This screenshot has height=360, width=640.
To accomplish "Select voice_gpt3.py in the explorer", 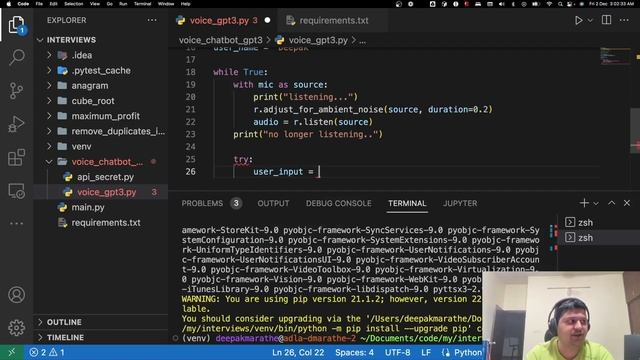I will coord(100,192).
